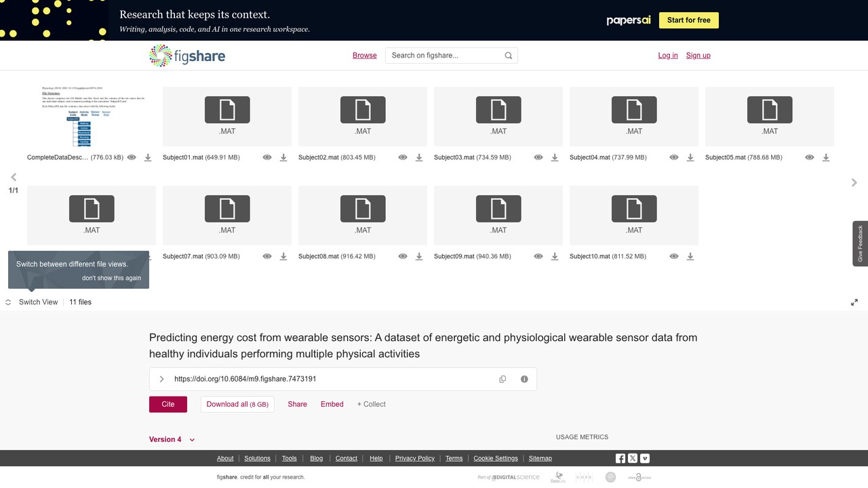Download Subject08.mat file
This screenshot has height=488, width=868.
click(419, 256)
